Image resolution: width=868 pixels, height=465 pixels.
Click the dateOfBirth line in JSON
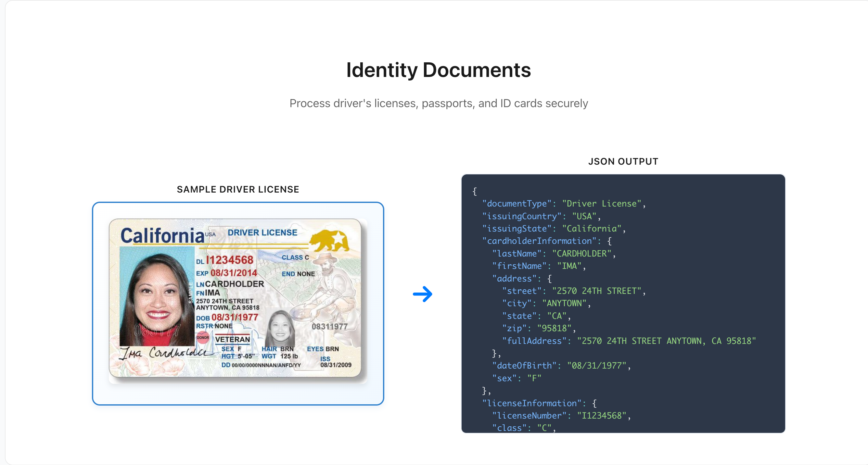[561, 366]
